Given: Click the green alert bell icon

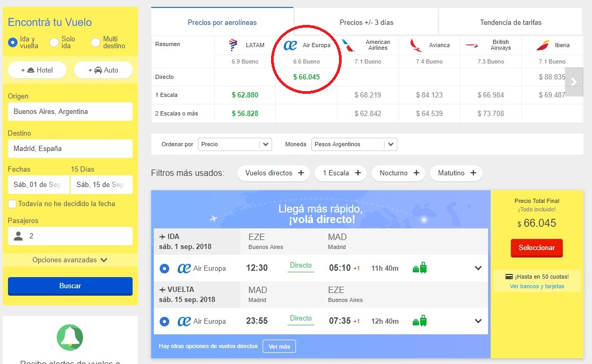Looking at the screenshot, I should click(x=70, y=337).
